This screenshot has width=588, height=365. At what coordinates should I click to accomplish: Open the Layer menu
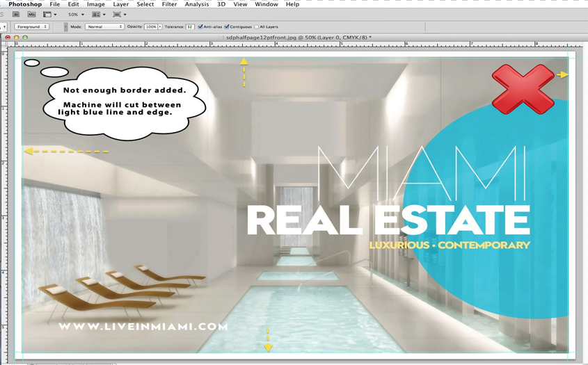tap(121, 4)
